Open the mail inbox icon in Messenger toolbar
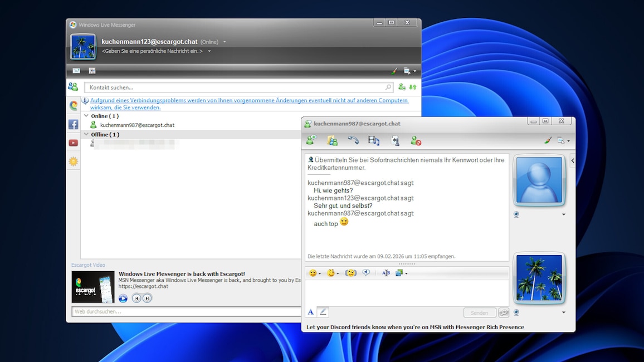The image size is (644, 362). 76,71
